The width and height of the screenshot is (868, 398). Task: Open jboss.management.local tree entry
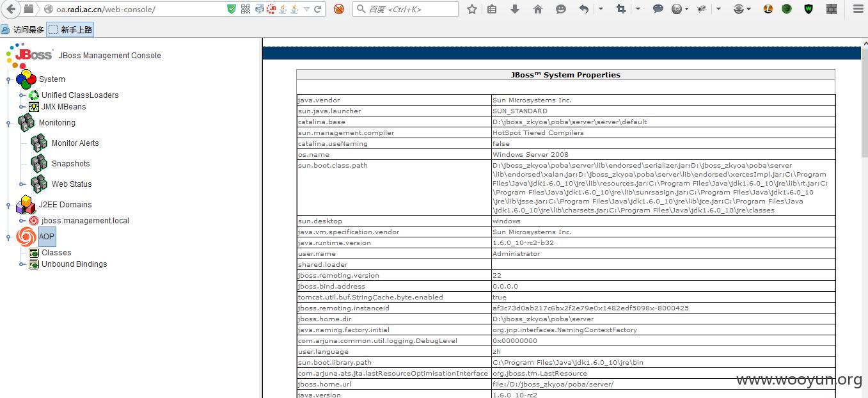click(85, 221)
